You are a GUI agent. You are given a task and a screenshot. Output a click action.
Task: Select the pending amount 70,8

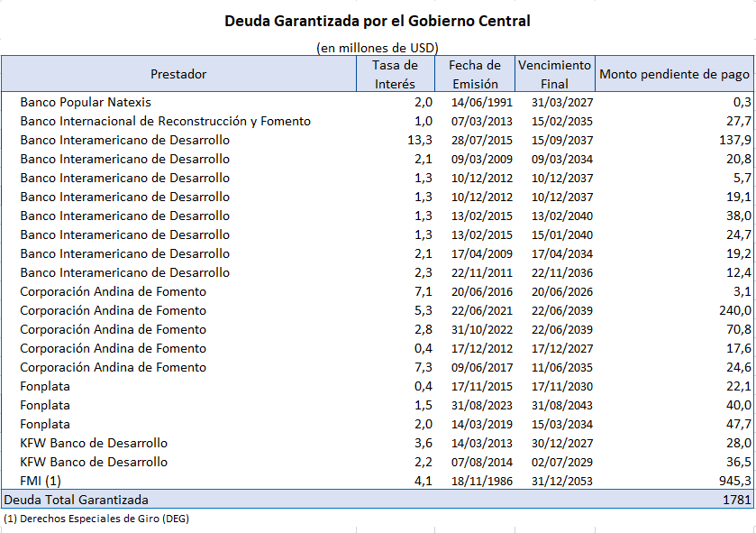point(739,329)
